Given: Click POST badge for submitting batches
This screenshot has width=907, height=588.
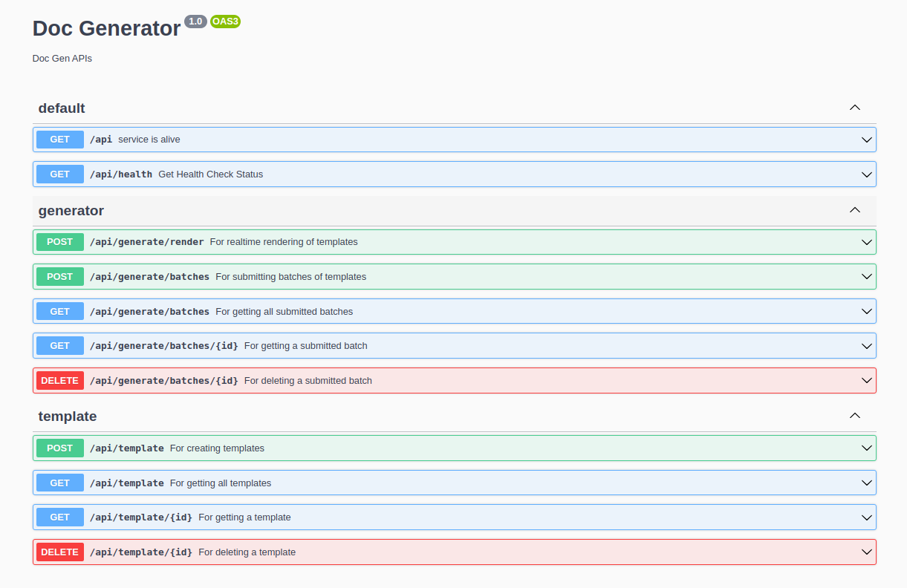Looking at the screenshot, I should [59, 277].
